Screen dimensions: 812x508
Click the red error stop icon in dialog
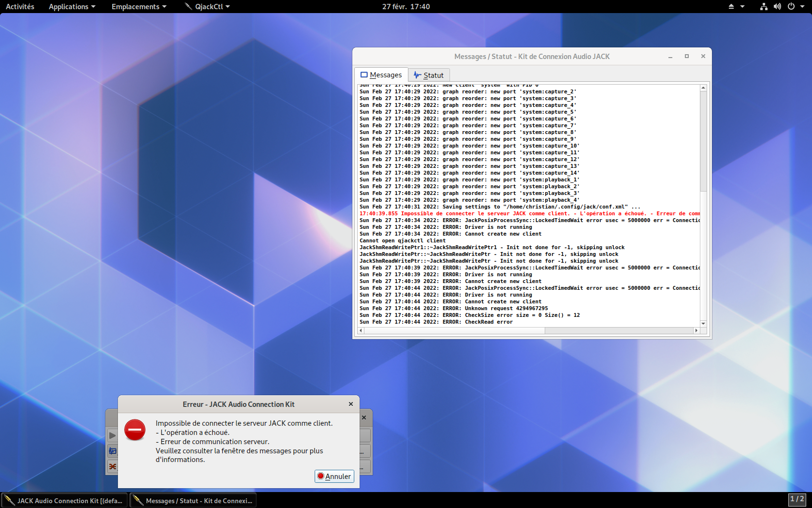tap(135, 430)
